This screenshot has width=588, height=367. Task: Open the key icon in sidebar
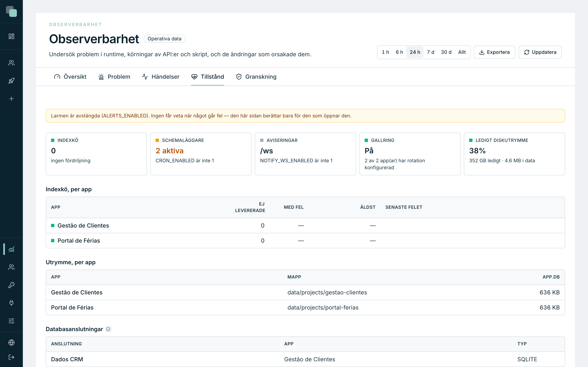point(11,285)
